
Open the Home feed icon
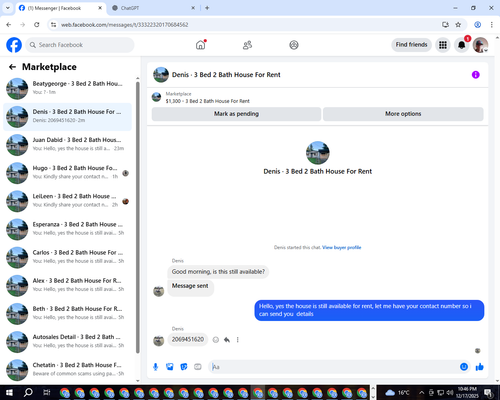point(201,45)
